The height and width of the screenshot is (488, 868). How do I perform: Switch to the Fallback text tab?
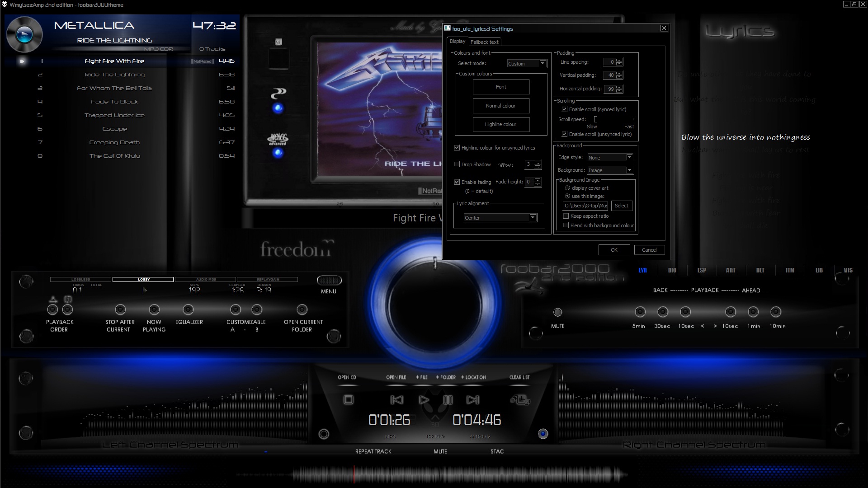click(x=485, y=42)
